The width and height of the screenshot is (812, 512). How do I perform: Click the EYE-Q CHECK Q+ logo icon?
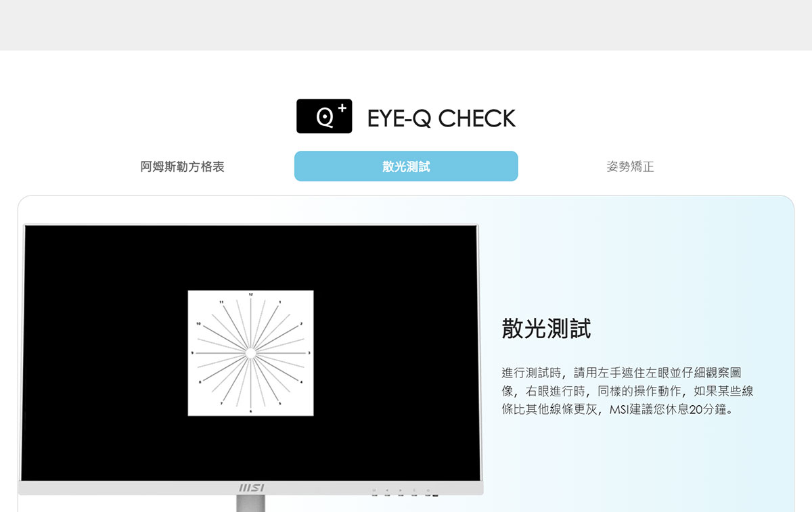click(324, 116)
